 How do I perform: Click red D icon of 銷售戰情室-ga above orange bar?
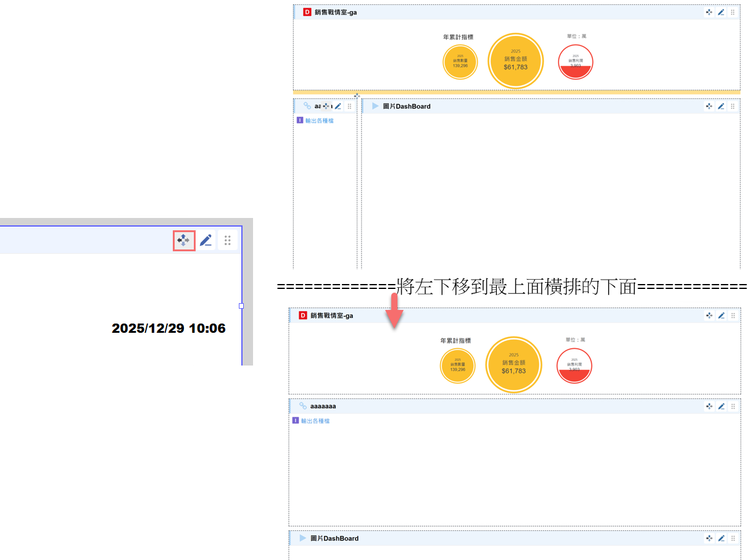coord(307,12)
